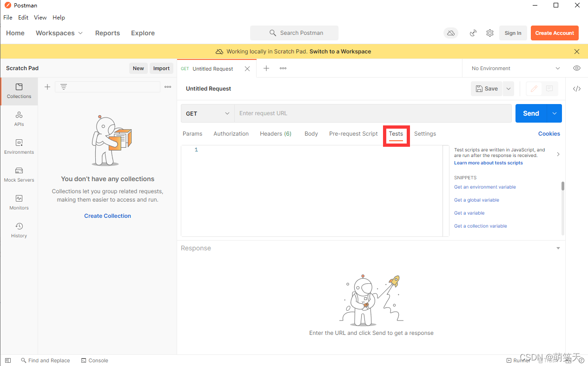This screenshot has height=366, width=588.
Task: Open the Cookies link
Action: tap(549, 134)
